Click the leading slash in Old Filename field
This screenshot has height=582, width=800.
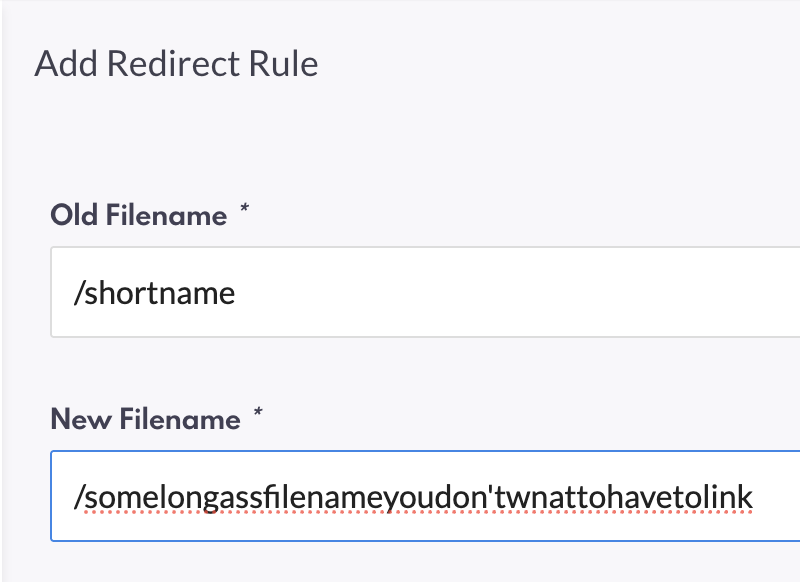[78, 293]
